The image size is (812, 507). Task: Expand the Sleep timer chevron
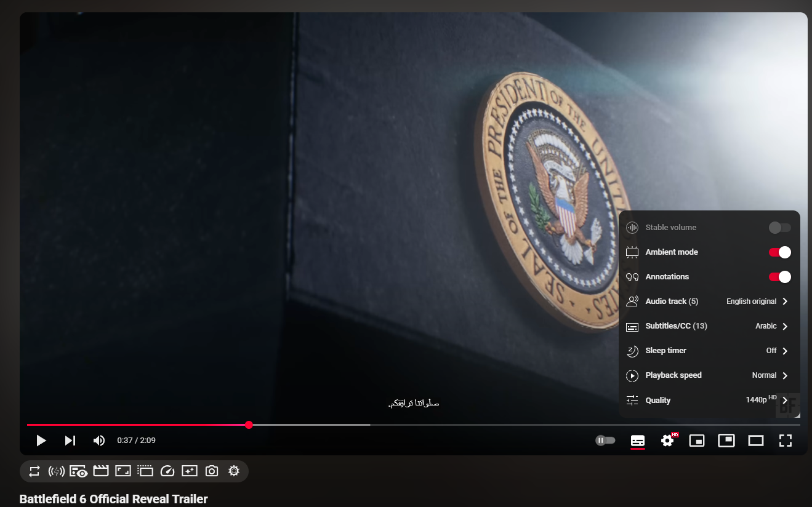click(786, 351)
